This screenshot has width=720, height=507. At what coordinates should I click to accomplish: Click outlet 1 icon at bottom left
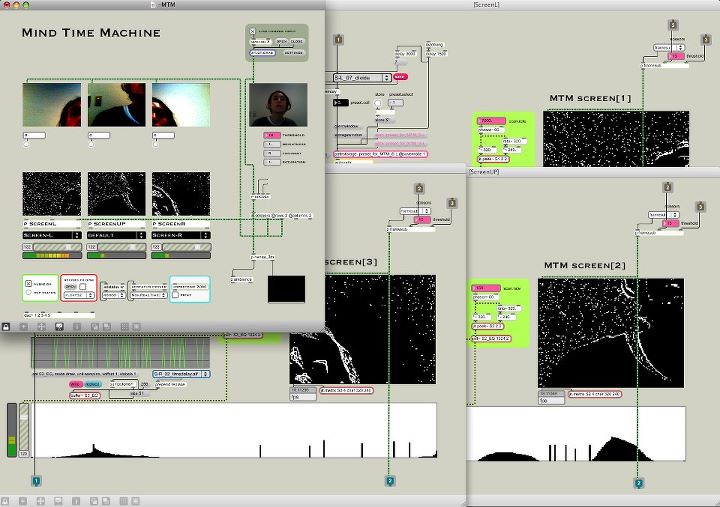pos(36,481)
